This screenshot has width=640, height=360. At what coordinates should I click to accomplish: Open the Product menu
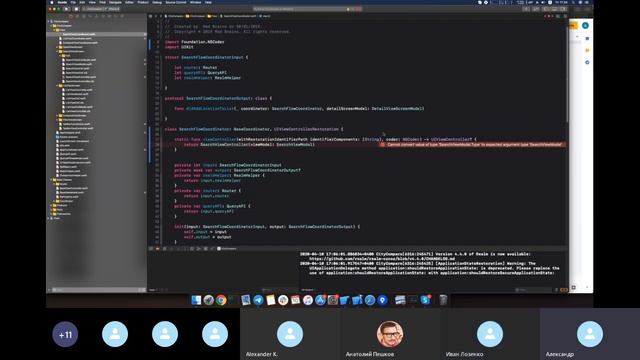click(x=143, y=2)
